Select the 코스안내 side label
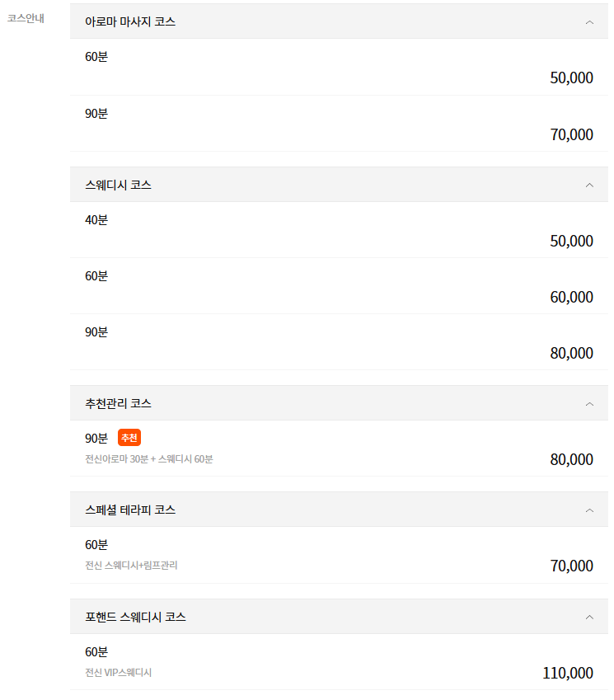This screenshot has height=700, width=614. pyautogui.click(x=26, y=18)
